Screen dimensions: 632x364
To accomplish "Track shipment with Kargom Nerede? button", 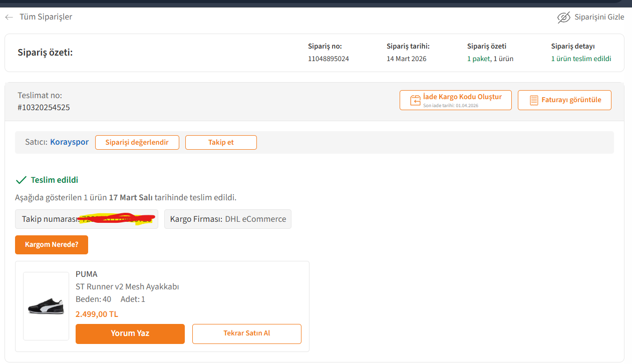I will 52,245.
